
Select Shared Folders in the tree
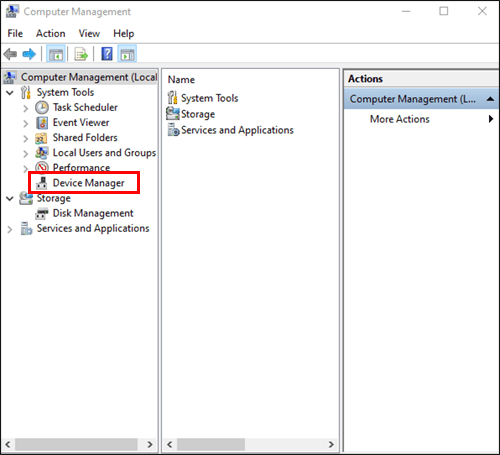[85, 138]
